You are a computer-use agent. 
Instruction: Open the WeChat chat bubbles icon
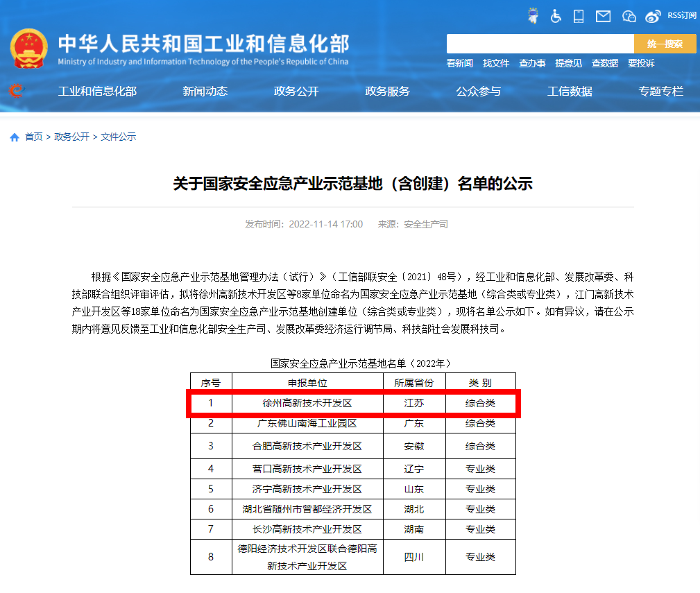(x=629, y=17)
